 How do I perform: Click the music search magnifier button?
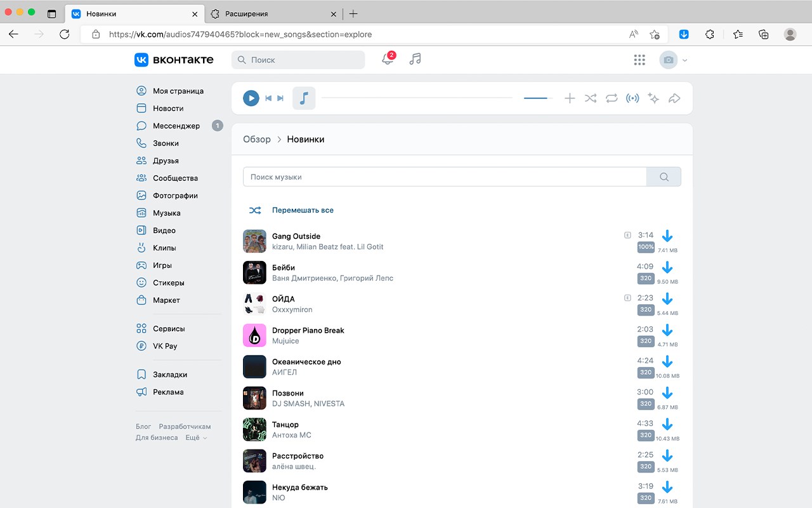pyautogui.click(x=664, y=177)
